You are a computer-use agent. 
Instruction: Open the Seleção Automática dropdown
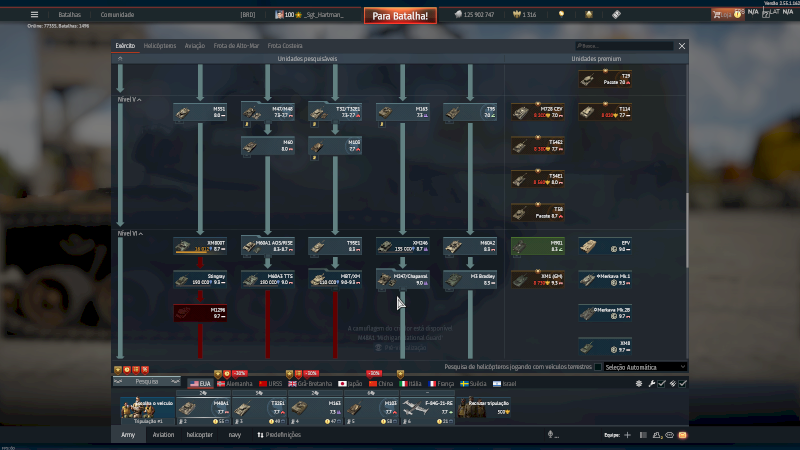coord(645,367)
